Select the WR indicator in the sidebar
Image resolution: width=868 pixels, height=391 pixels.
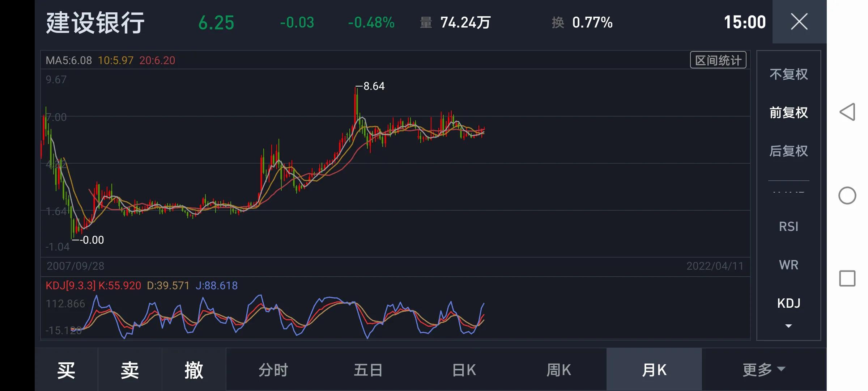click(788, 265)
